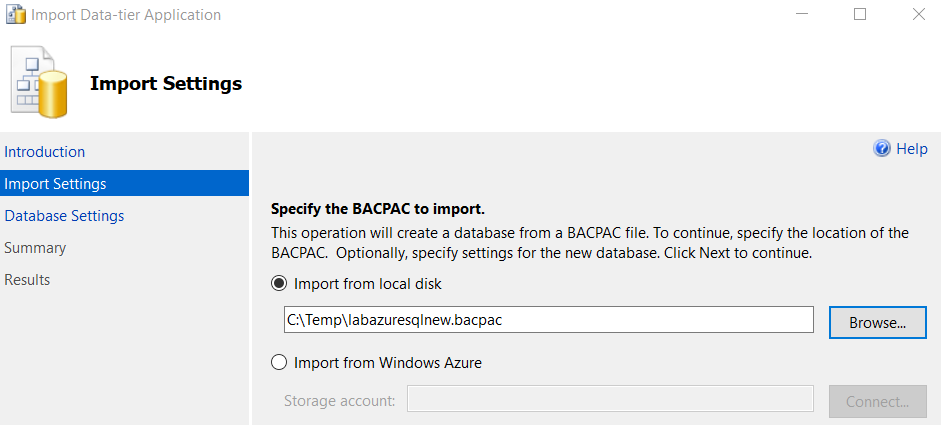
Task: Maximize the Import Data-tier Application window
Action: coord(860,15)
